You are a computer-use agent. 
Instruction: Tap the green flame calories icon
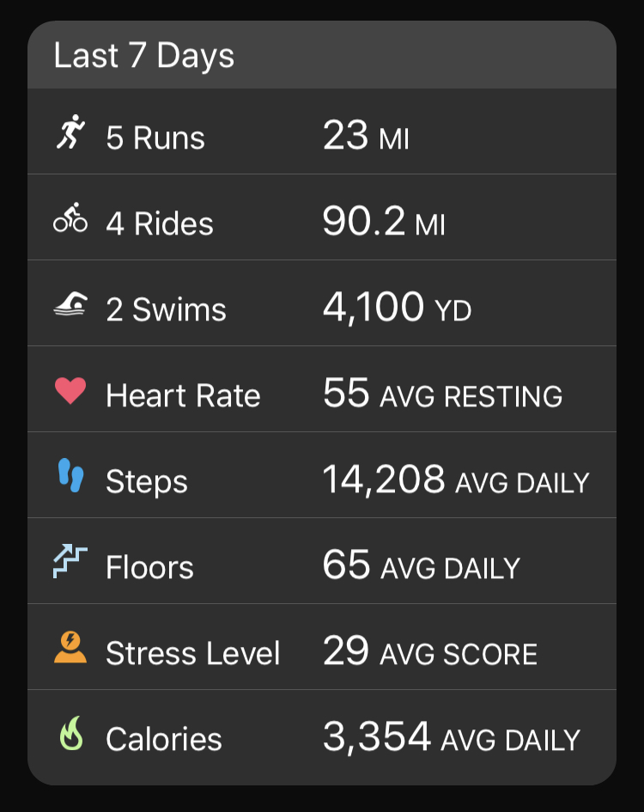70,735
